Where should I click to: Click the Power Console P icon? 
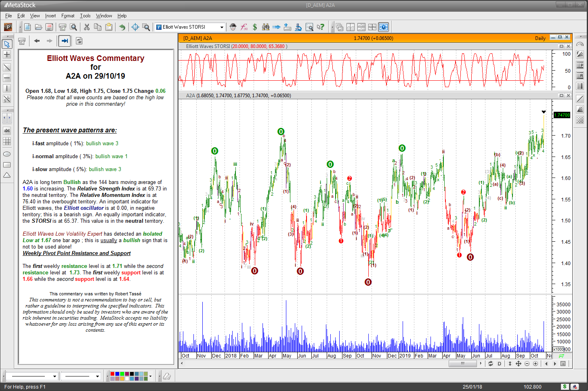(8, 27)
